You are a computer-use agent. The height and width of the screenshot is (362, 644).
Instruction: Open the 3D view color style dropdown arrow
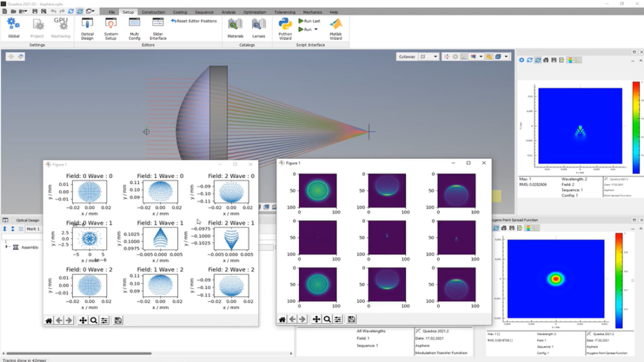(x=481, y=57)
